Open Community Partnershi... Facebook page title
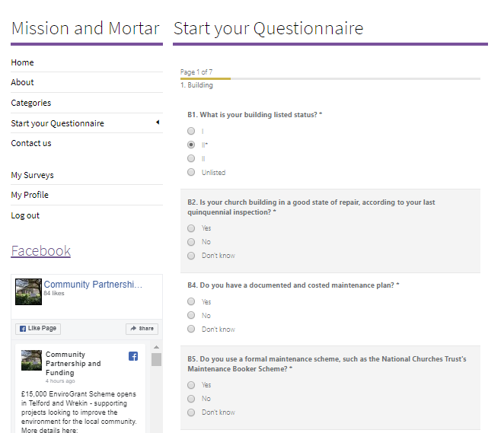504x433 pixels. point(93,285)
